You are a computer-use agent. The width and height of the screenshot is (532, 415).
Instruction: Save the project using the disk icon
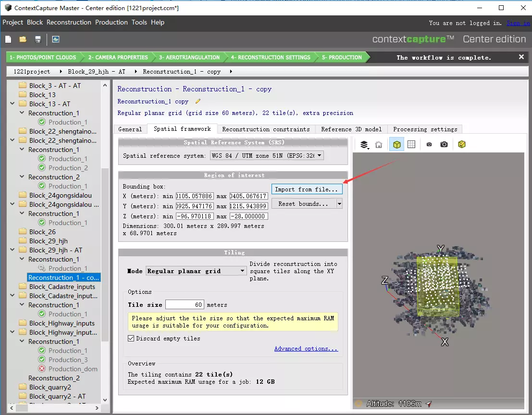pos(38,39)
